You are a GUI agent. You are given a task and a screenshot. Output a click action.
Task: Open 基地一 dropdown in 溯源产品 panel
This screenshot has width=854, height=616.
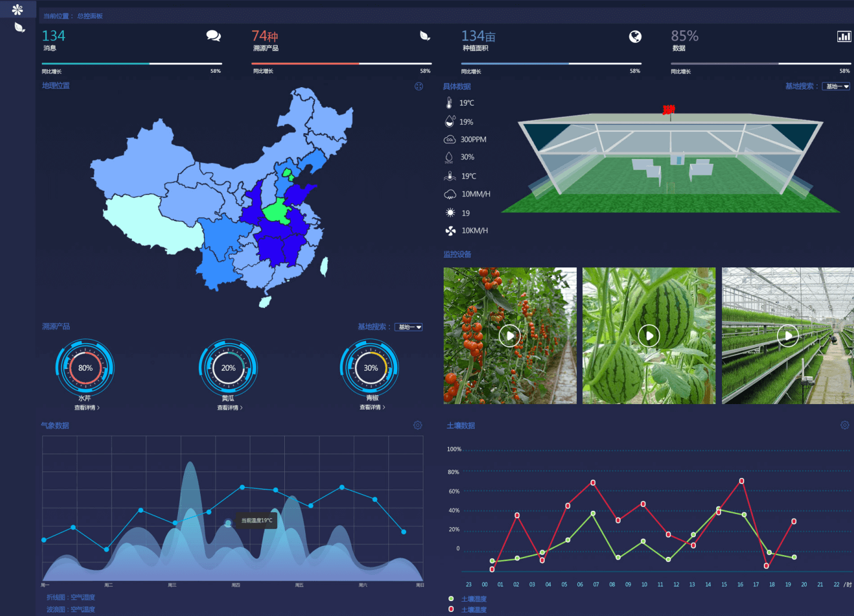pos(408,327)
